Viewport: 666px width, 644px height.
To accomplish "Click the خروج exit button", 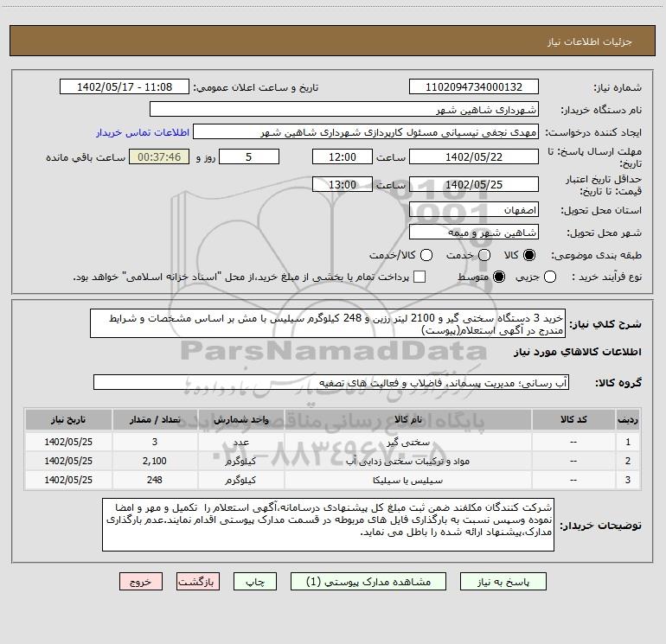I will 141,582.
